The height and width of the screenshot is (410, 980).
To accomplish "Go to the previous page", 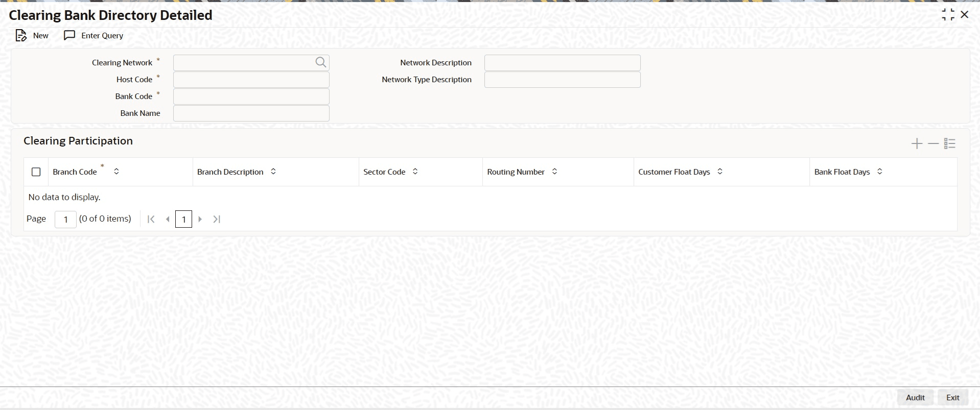I will tap(168, 219).
